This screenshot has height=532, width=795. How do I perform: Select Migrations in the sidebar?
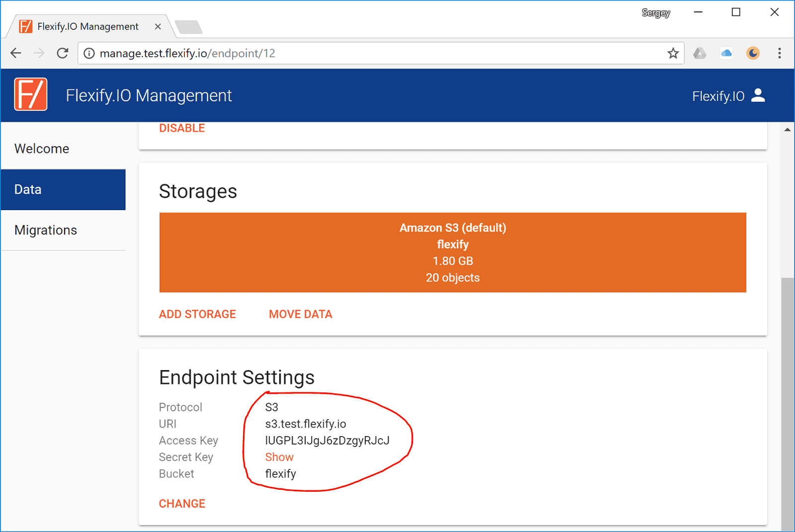click(46, 230)
